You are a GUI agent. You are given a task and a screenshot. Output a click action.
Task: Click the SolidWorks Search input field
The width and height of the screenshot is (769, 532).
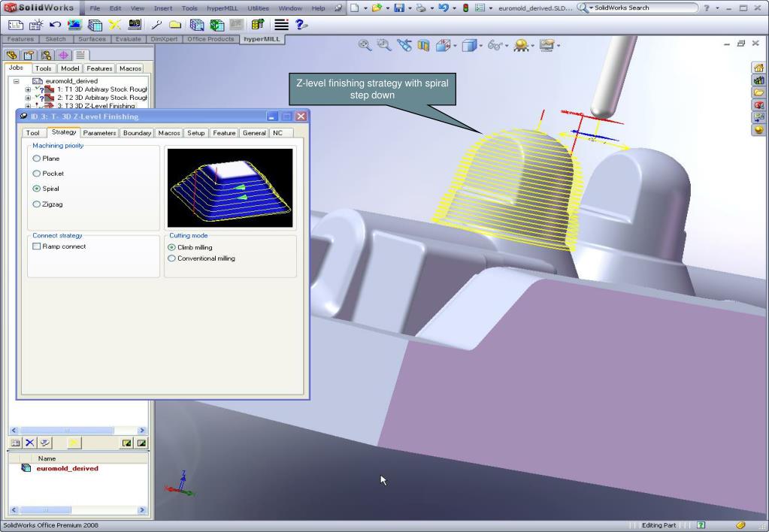643,8
